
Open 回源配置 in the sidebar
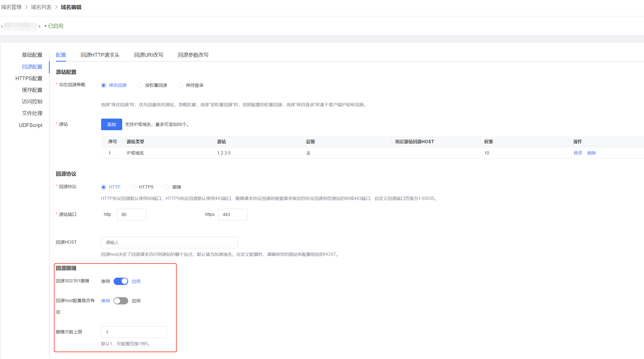(x=32, y=67)
